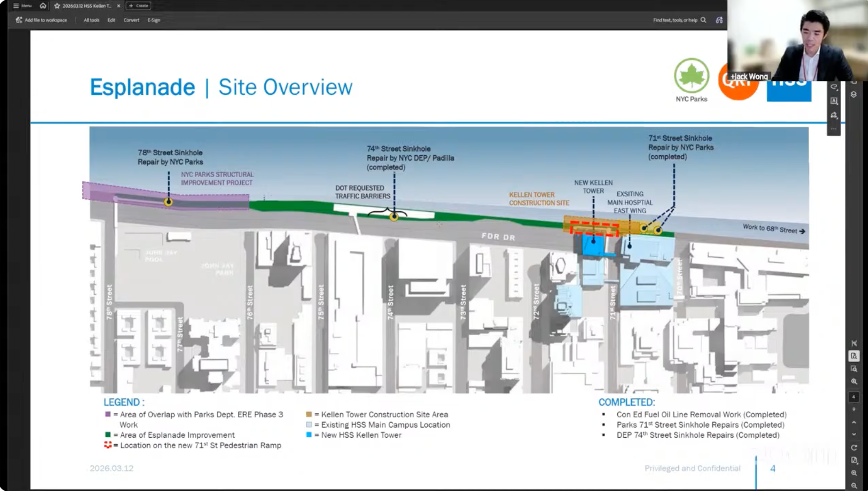Click the Create new tab button

point(138,6)
